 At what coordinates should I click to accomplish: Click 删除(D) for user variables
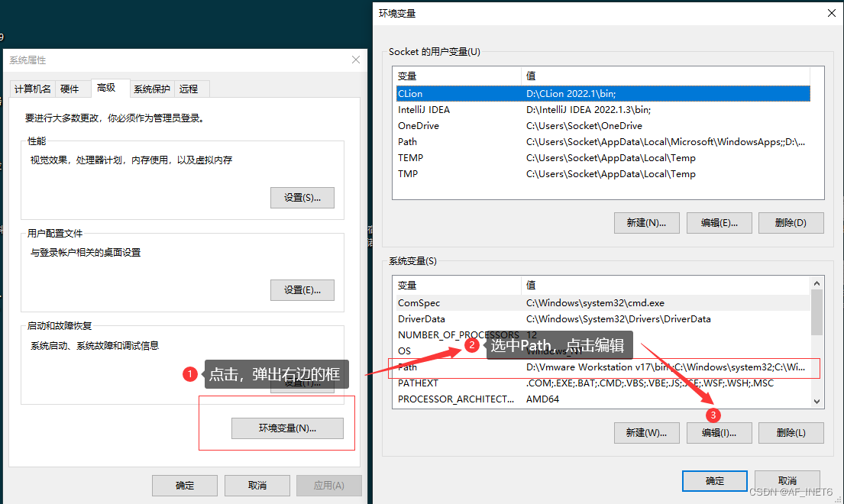pyautogui.click(x=791, y=223)
